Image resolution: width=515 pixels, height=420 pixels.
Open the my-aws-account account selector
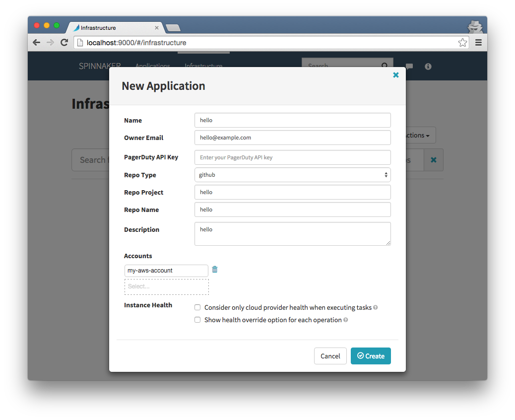pyautogui.click(x=166, y=271)
